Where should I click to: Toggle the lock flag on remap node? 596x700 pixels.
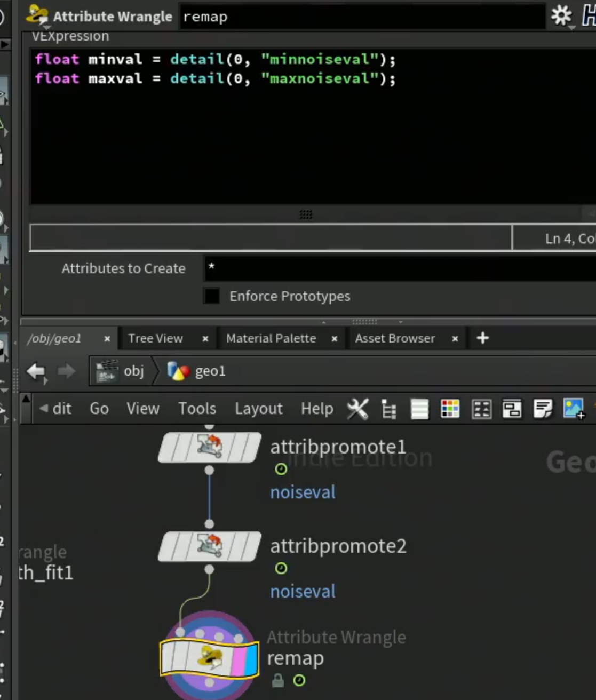point(277,680)
